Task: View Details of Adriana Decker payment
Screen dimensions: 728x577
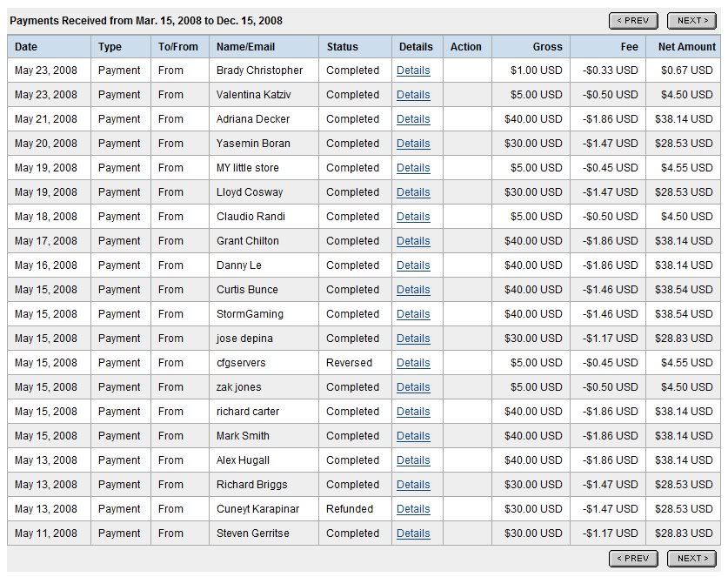Action: point(413,119)
